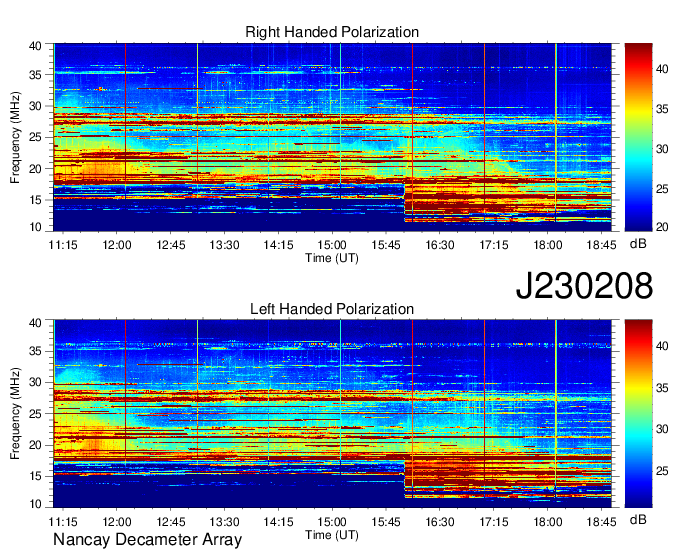Click the 30 dB tick on the Left Handed color bar
Image resolution: width=680 pixels, height=552 pixels.
click(661, 429)
